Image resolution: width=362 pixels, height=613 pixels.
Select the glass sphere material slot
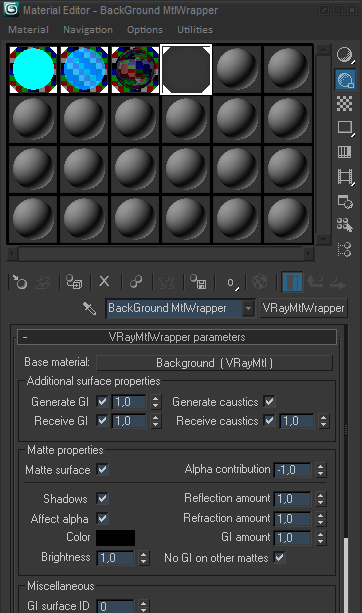[135, 69]
